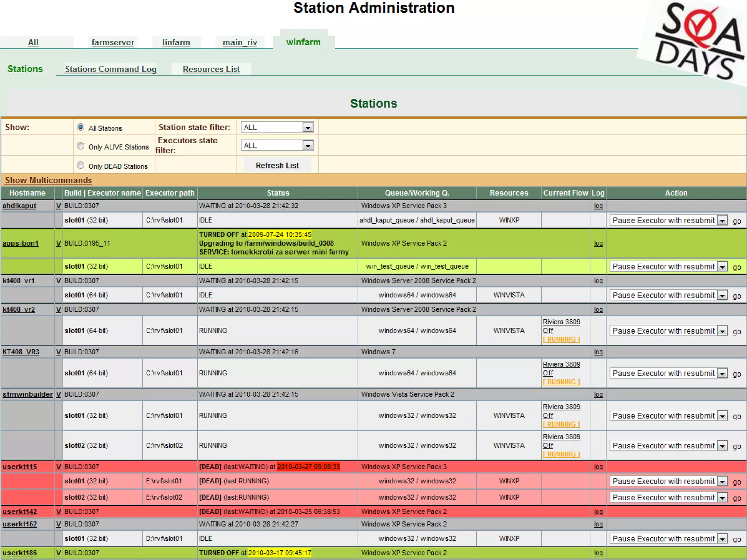Click go for apps-bon1 slot01 executor
Viewport: 747px width, 560px height.
pyautogui.click(x=736, y=267)
